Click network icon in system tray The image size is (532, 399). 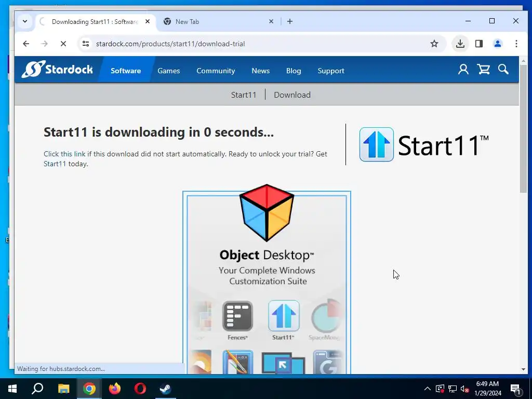click(452, 389)
